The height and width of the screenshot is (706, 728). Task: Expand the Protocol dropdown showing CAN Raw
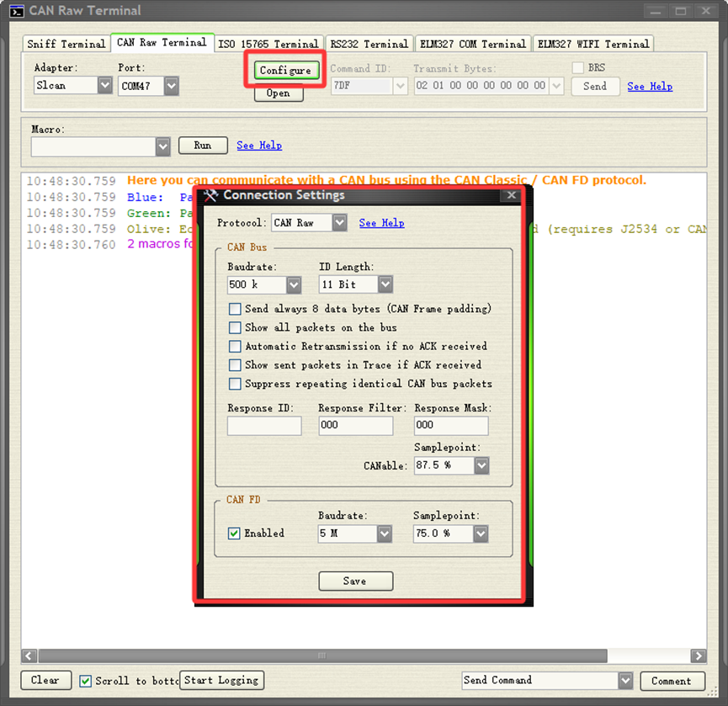click(339, 223)
